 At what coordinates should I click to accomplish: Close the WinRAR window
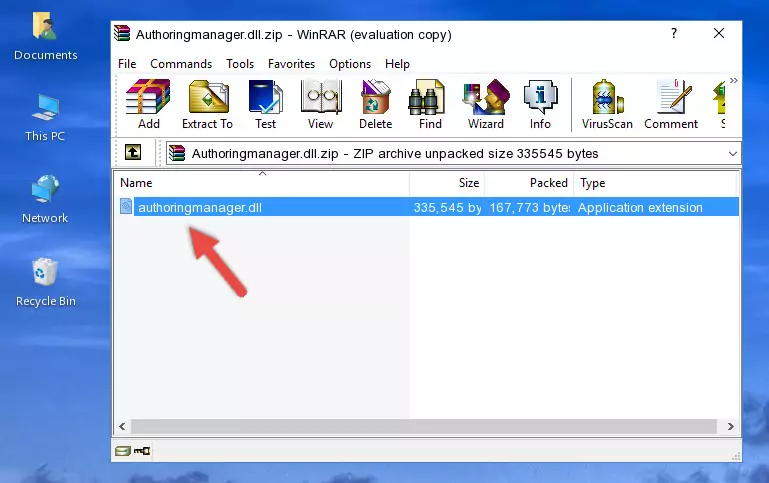[x=718, y=33]
